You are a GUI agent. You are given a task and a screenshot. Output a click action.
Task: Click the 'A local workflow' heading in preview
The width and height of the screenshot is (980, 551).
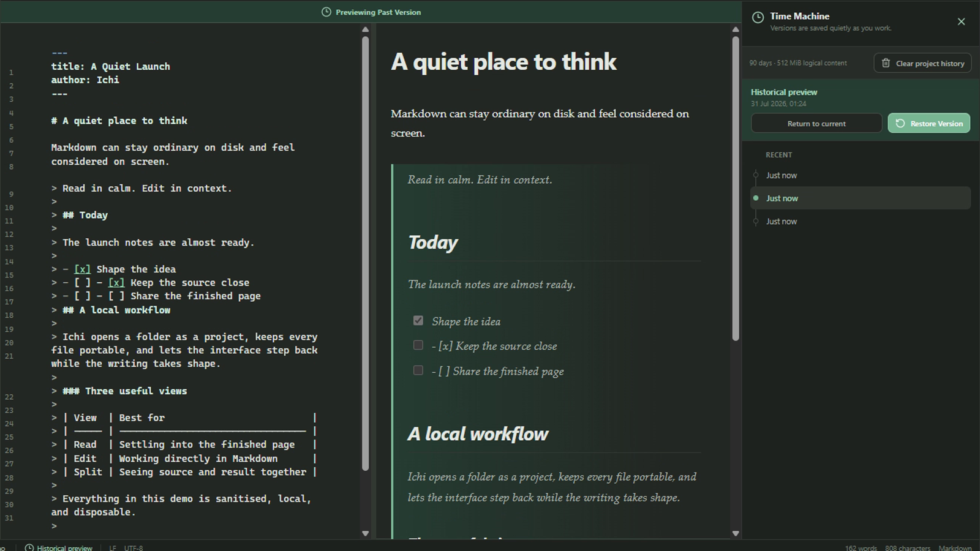[478, 434]
